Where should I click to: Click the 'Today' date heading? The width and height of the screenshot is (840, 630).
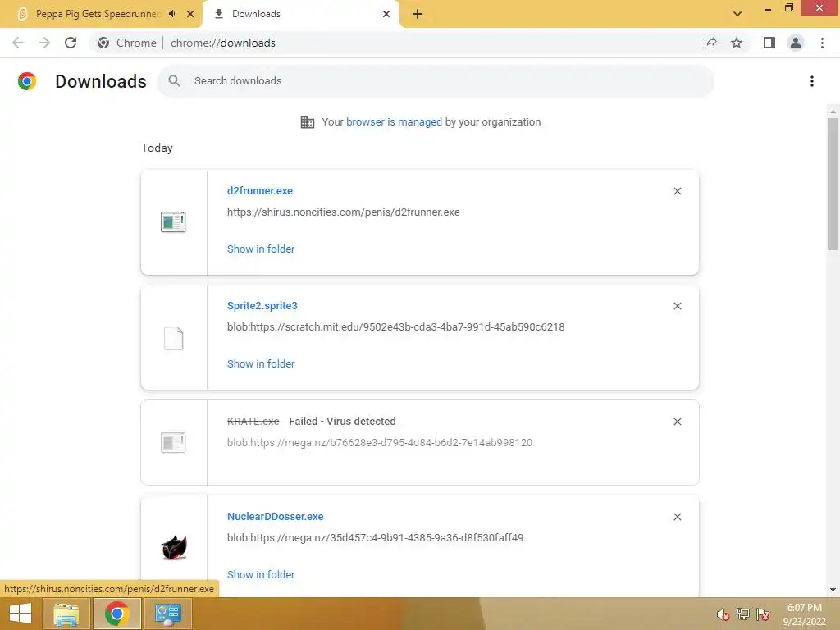[x=157, y=148]
